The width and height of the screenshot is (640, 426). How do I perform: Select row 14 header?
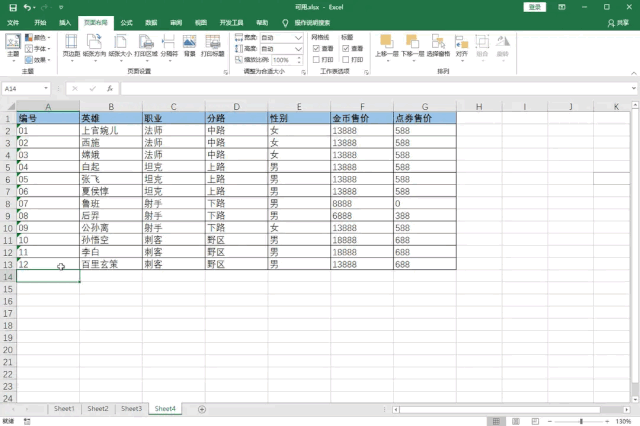pyautogui.click(x=8, y=277)
